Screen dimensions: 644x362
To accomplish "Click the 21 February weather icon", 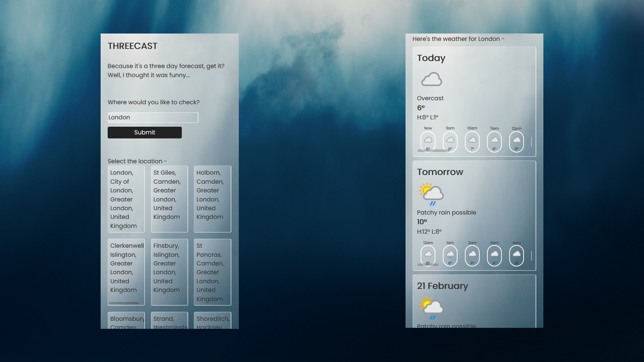I will [x=431, y=308].
